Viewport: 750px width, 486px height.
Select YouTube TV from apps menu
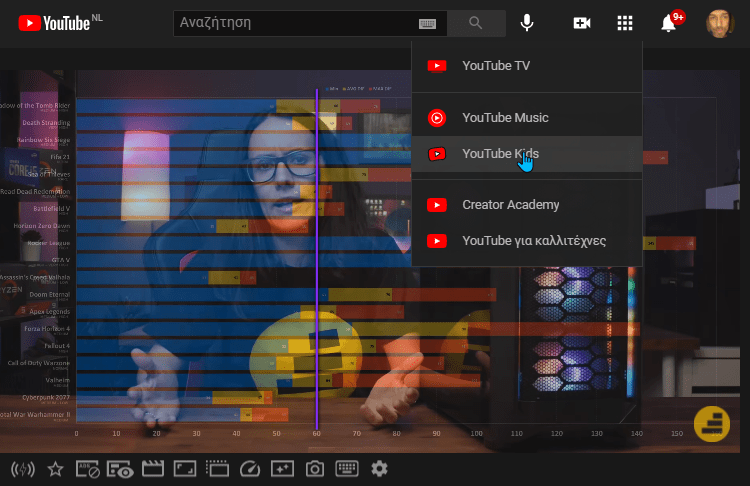pos(527,66)
